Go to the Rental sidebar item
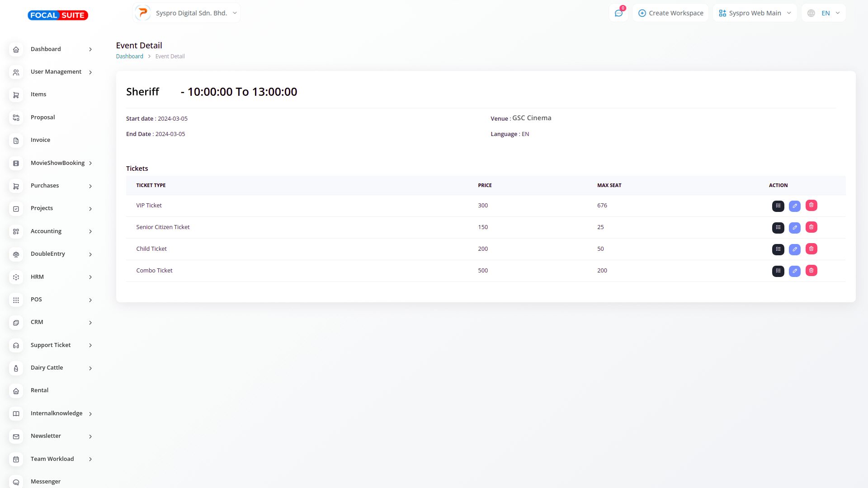868x488 pixels. (x=39, y=390)
